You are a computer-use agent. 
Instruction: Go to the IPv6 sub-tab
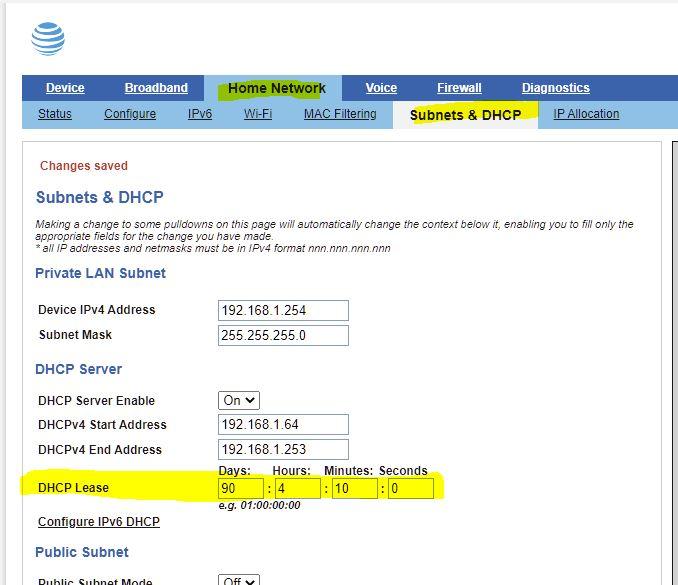(x=200, y=114)
